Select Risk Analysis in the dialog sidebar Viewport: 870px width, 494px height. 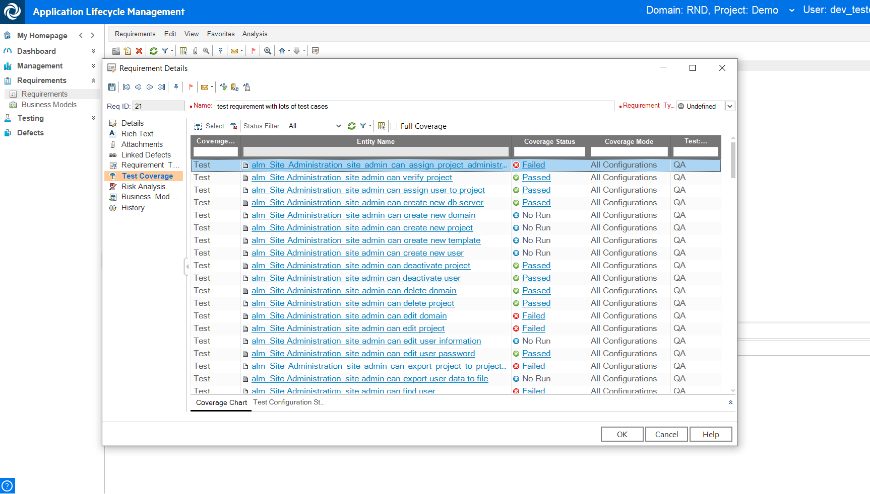pos(143,186)
